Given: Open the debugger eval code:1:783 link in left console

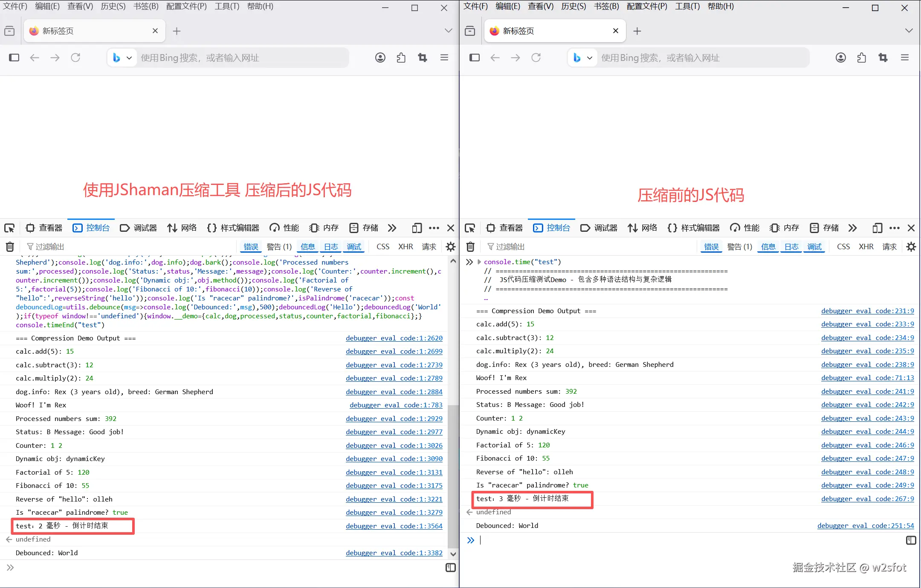Looking at the screenshot, I should [396, 405].
